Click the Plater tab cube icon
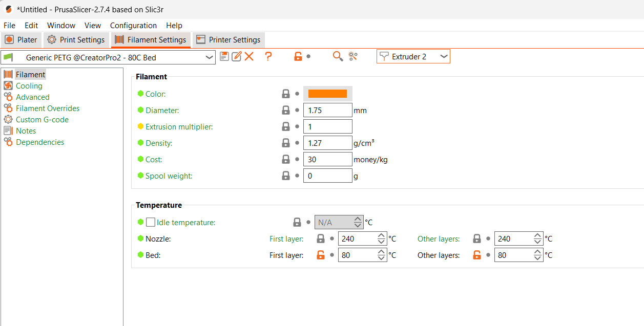The width and height of the screenshot is (644, 326). point(9,39)
